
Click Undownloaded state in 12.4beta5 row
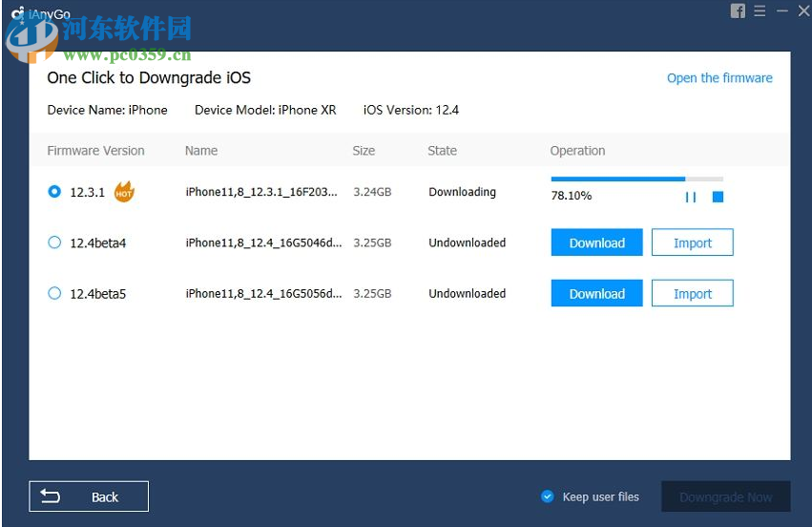468,293
